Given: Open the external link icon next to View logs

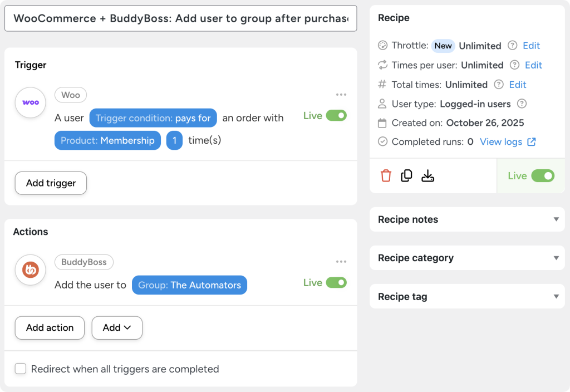Looking at the screenshot, I should point(532,141).
